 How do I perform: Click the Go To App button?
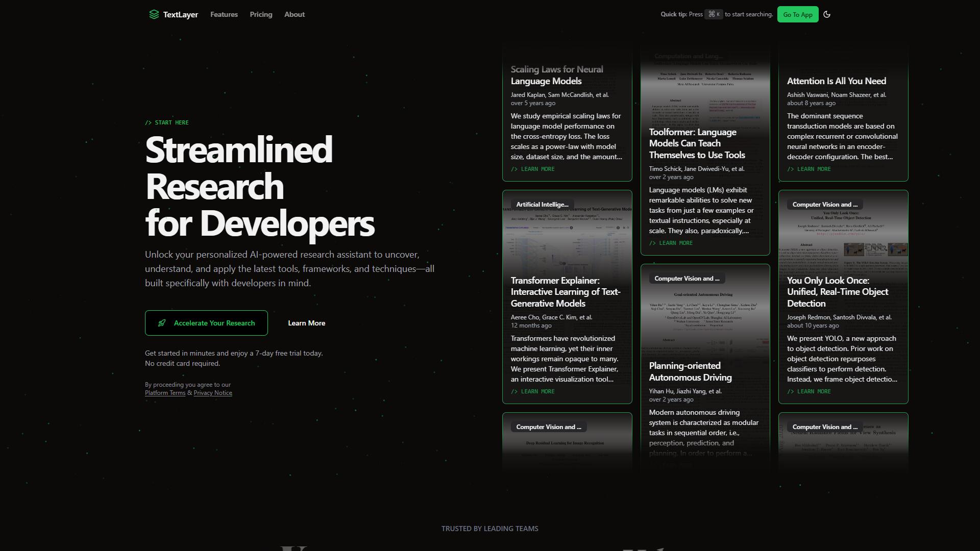pos(798,14)
